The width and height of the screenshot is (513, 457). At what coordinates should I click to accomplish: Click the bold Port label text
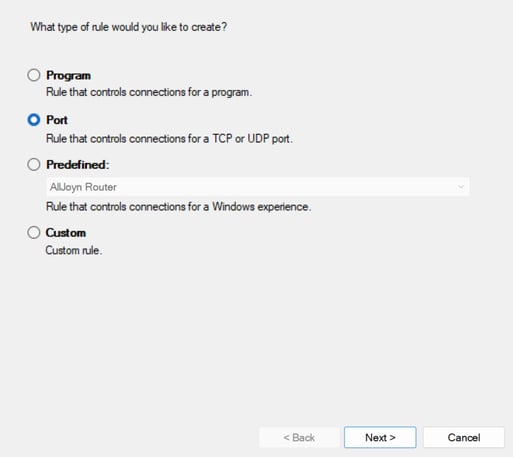click(57, 120)
